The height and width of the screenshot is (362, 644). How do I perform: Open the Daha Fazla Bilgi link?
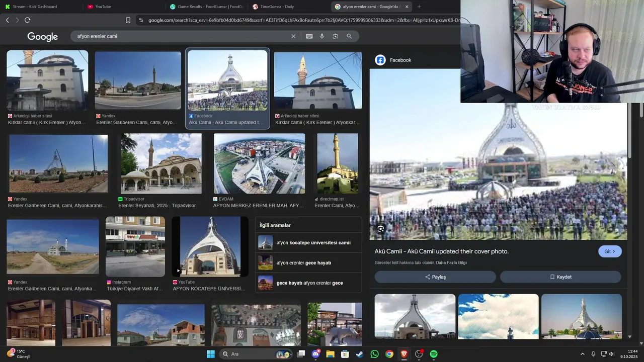pos(451,263)
